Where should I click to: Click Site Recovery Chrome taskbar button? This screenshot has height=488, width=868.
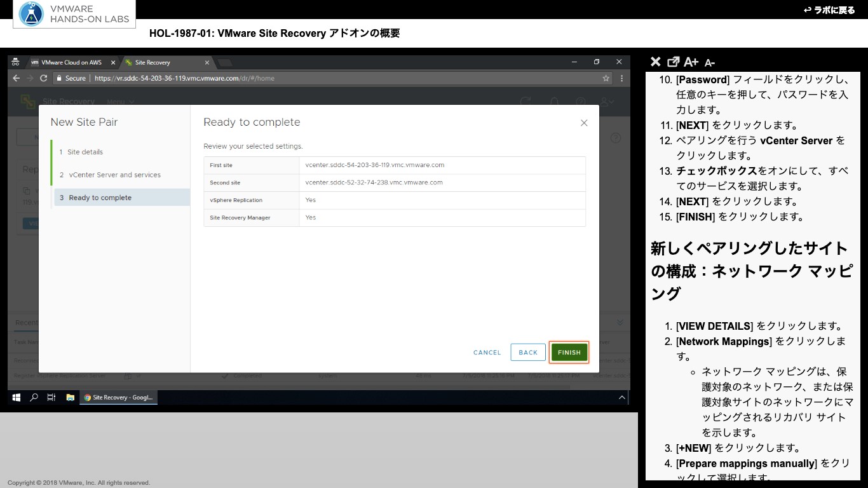[x=119, y=397]
